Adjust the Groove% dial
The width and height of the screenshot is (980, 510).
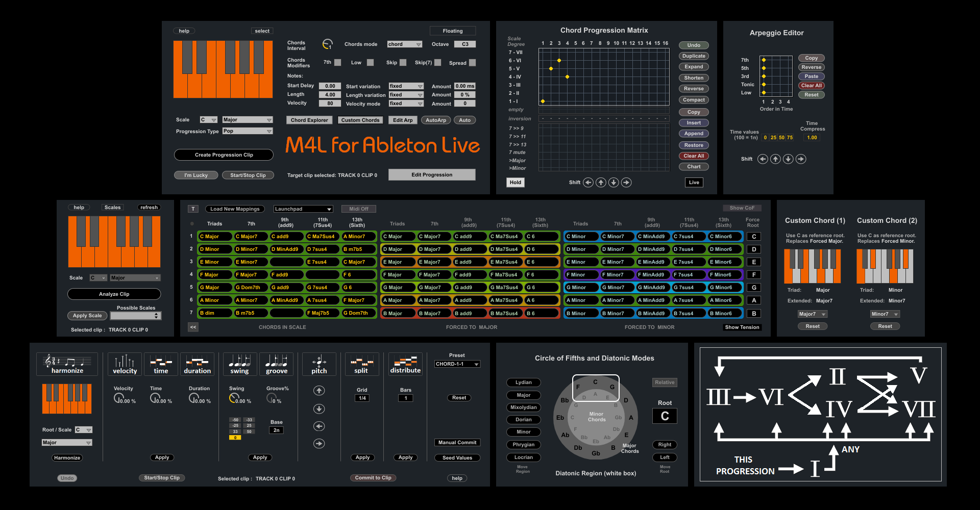tap(272, 398)
